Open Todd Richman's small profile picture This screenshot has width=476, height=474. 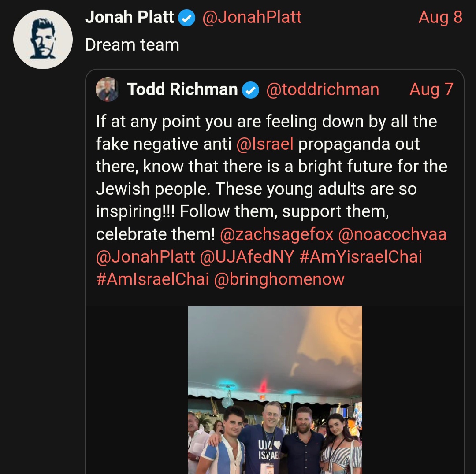click(107, 89)
